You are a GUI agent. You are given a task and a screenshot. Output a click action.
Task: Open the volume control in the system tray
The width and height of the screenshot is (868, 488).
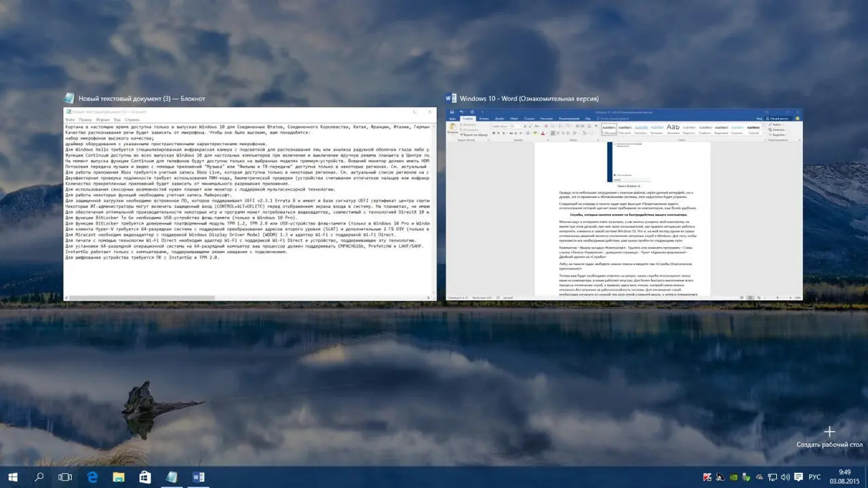tap(785, 477)
